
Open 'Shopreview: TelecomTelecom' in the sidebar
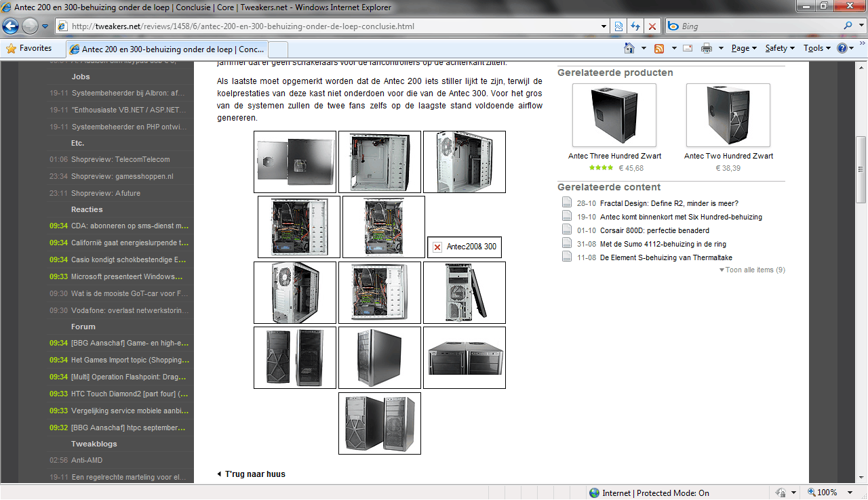(121, 159)
